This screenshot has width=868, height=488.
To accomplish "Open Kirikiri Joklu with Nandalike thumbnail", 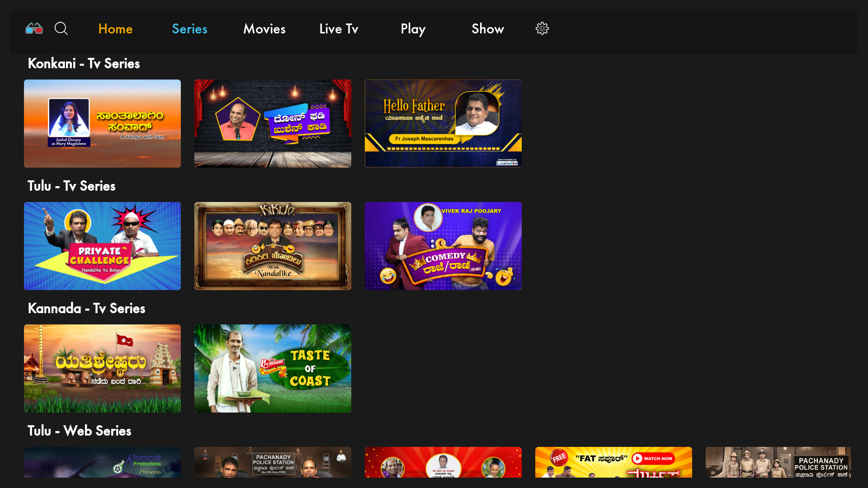I will coord(273,246).
